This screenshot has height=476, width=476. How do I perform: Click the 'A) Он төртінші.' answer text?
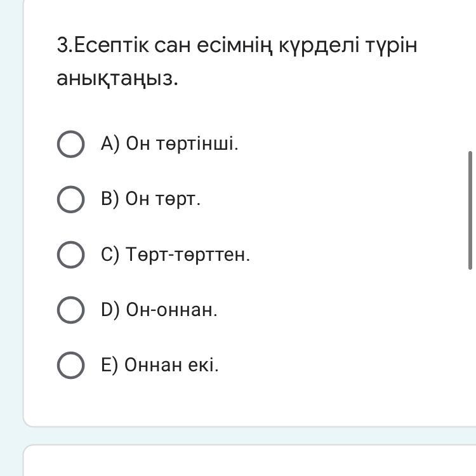[169, 144]
